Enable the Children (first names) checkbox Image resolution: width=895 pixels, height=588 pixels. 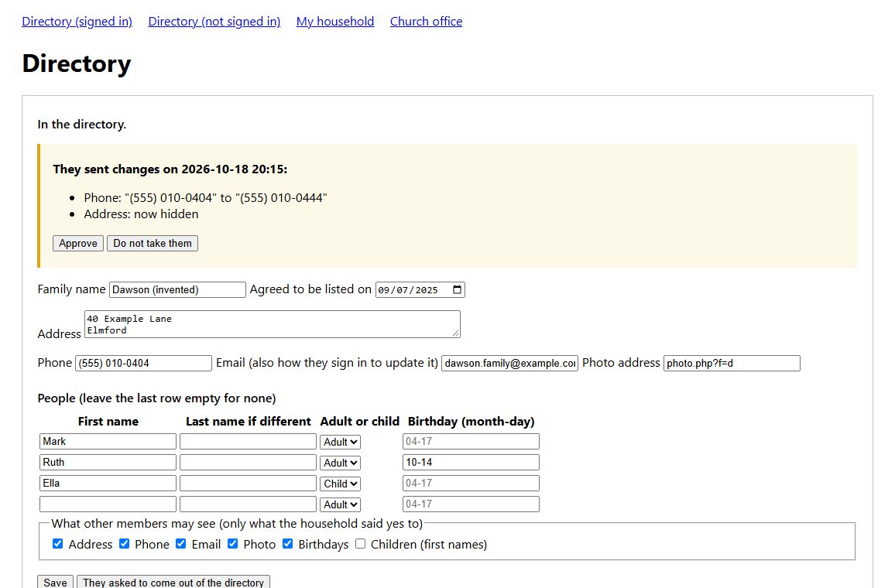tap(360, 544)
